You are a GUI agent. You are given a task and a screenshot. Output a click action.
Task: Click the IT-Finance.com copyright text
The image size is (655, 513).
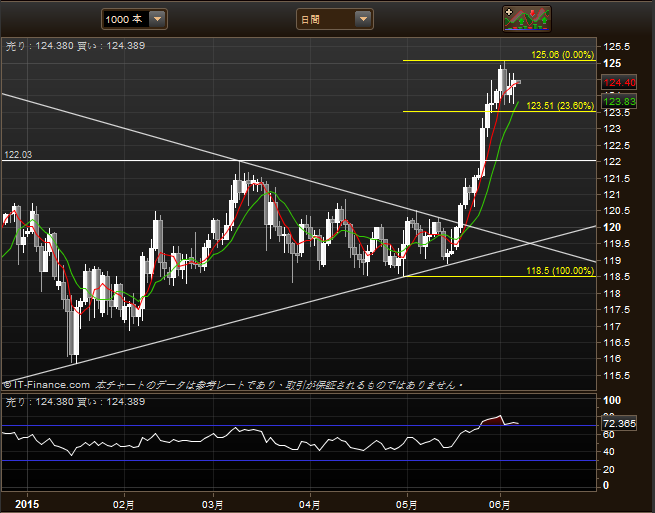(x=47, y=385)
